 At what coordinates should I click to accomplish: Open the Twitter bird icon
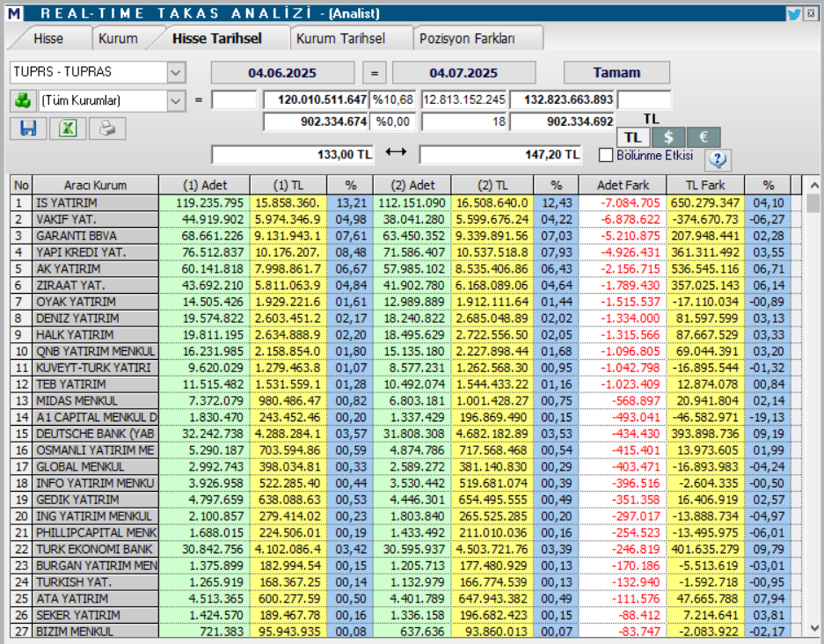pos(794,14)
